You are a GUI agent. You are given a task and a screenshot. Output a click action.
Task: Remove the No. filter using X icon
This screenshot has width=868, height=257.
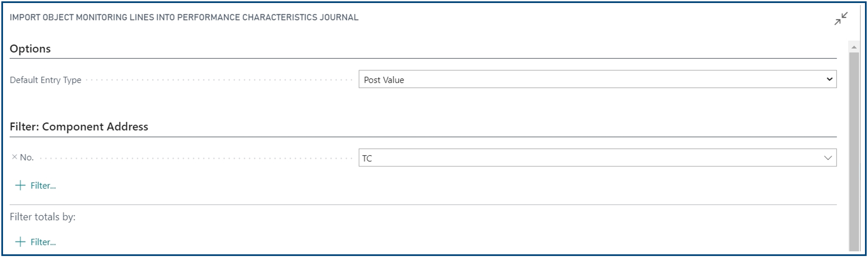pos(14,157)
